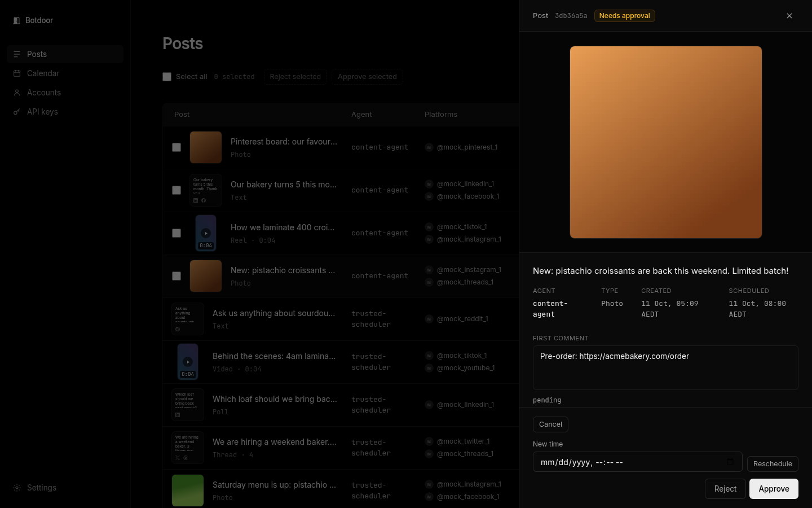
Task: Click the Posts list icon in the sidebar
Action: [x=17, y=54]
